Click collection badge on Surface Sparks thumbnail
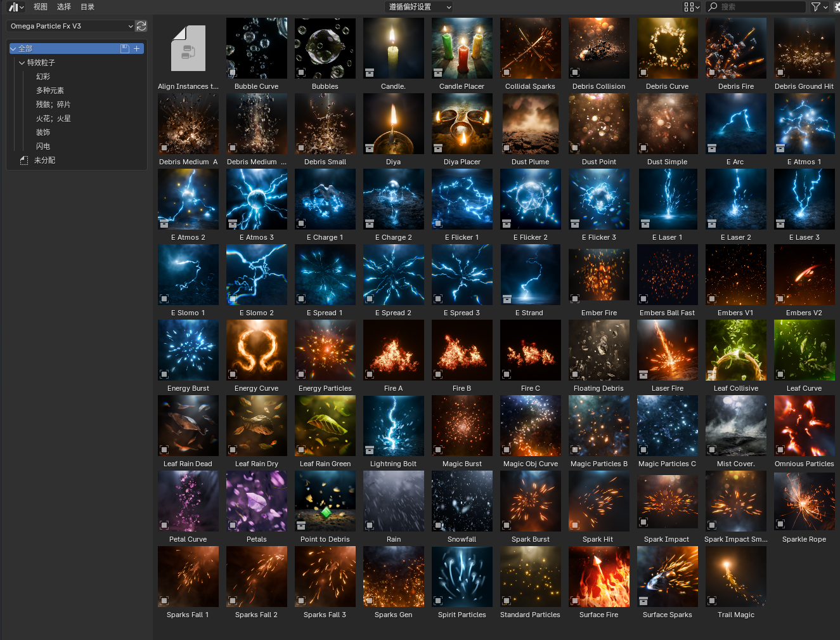Image resolution: width=840 pixels, height=640 pixels. click(643, 601)
